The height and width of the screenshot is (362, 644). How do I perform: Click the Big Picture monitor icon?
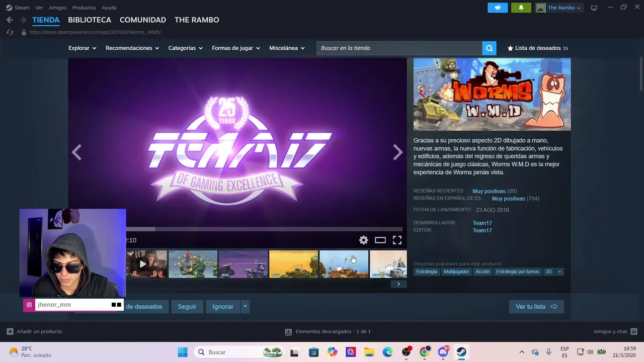594,8
